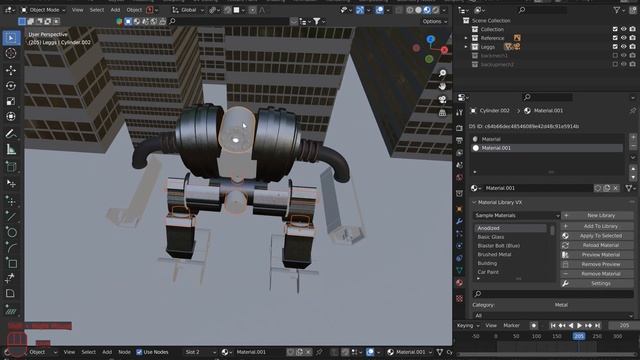Viewport: 640px width, 360px height.
Task: Toggle auto keying record button
Action: coord(534,326)
